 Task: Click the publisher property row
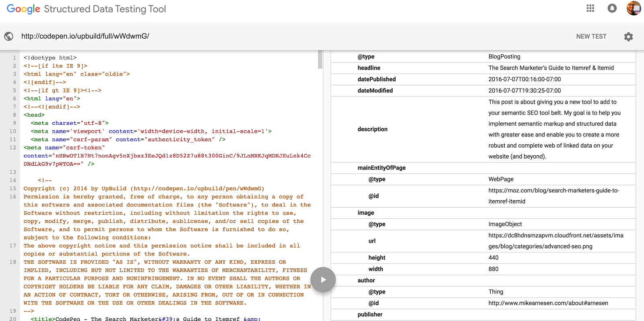coord(483,315)
